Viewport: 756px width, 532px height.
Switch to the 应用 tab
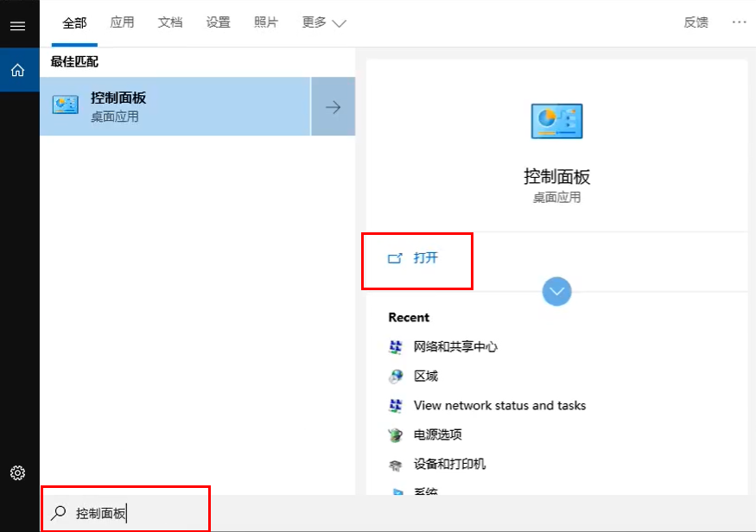point(123,22)
